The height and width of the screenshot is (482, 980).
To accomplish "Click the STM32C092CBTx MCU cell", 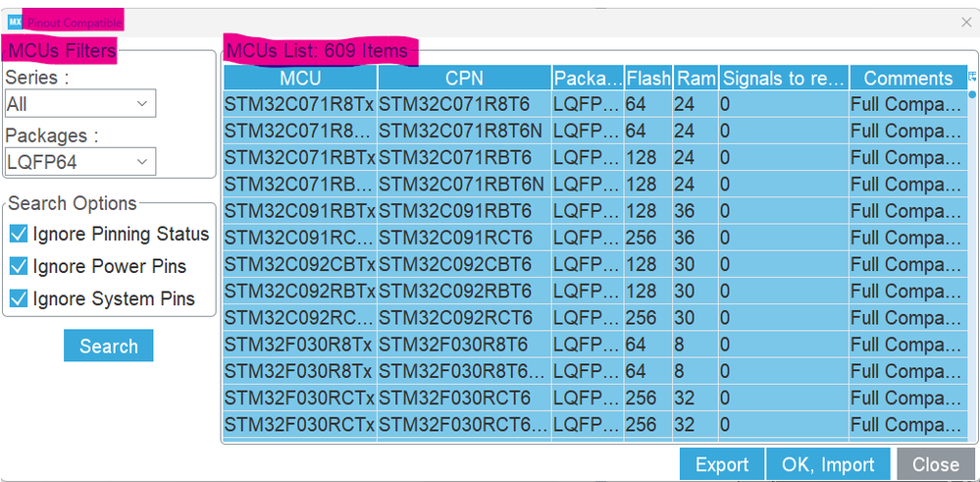I will [300, 264].
